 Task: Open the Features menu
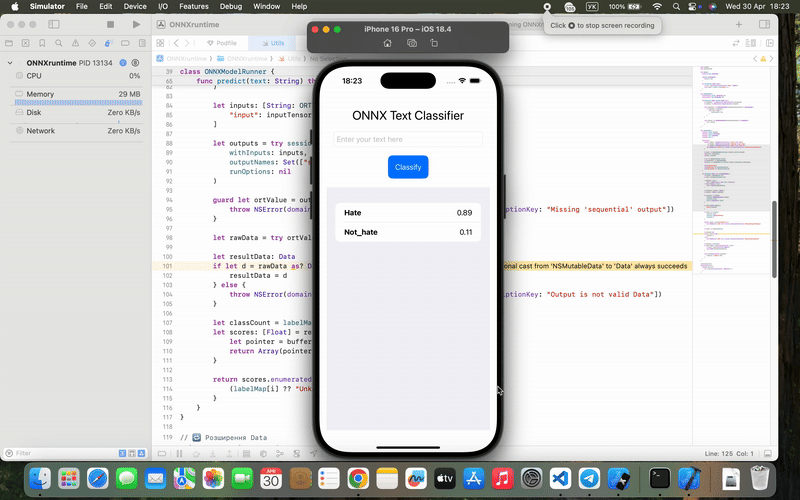[194, 6]
